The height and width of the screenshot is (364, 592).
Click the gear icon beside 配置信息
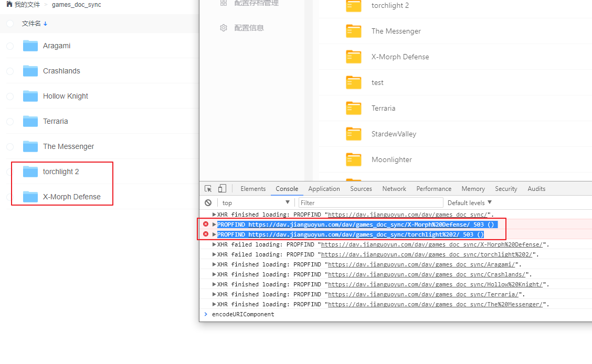pyautogui.click(x=224, y=28)
